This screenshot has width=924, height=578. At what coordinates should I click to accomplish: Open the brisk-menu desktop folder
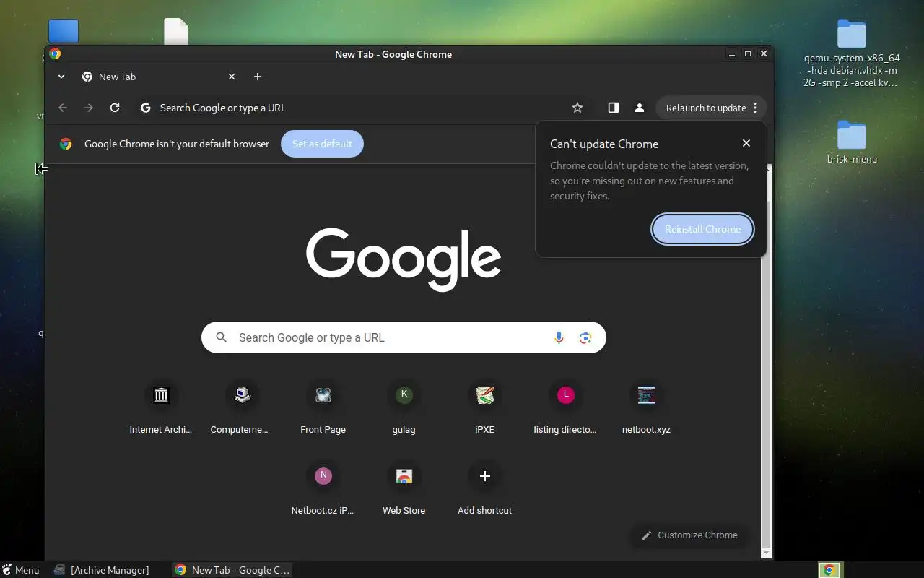coord(852,142)
